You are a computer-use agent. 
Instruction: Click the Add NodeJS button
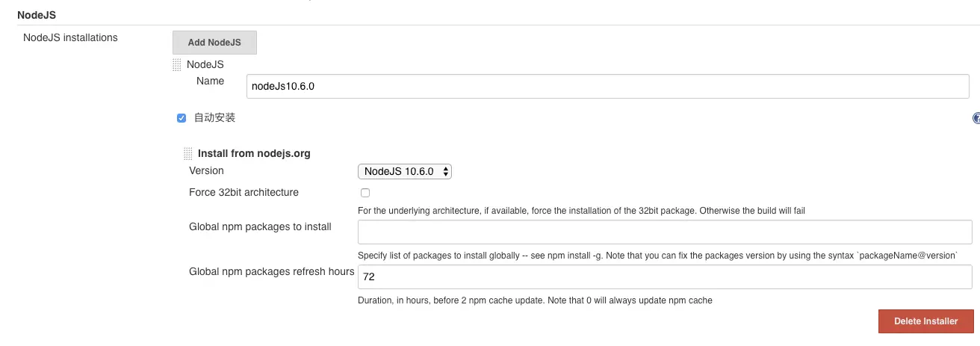click(214, 43)
